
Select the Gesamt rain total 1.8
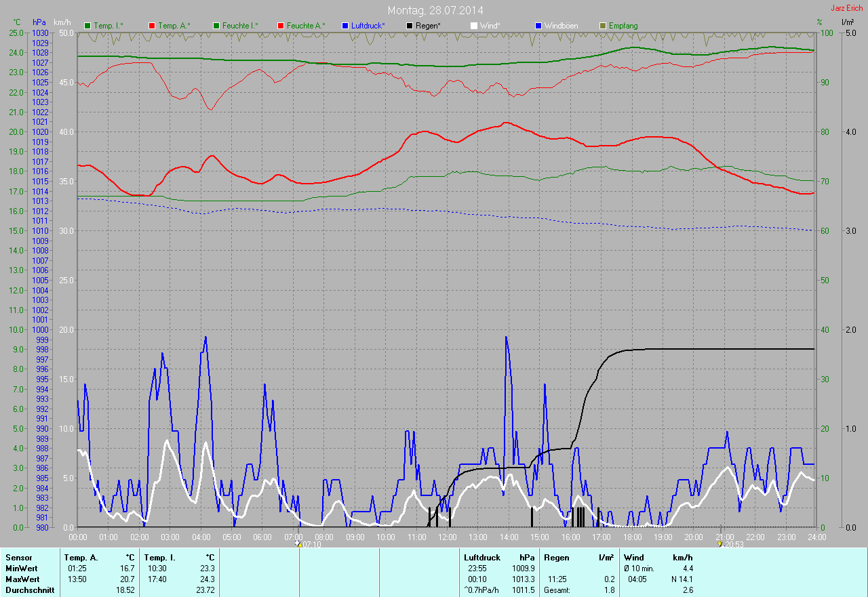tap(609, 590)
